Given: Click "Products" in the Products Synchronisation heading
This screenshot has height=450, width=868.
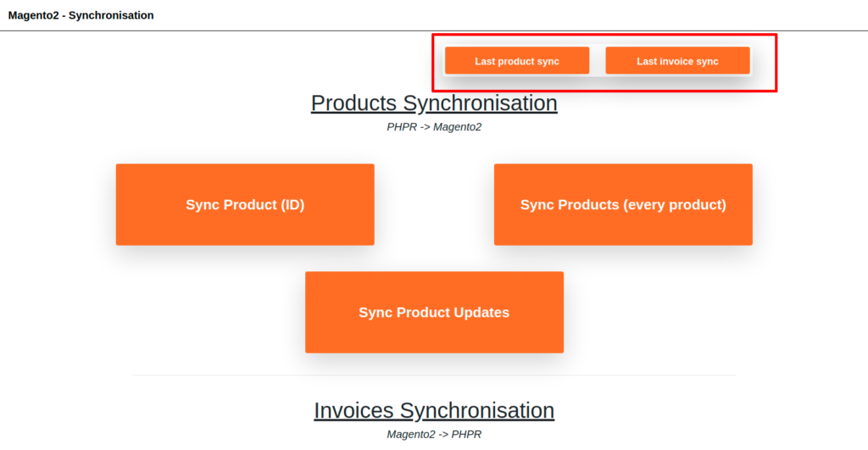Looking at the screenshot, I should [353, 103].
